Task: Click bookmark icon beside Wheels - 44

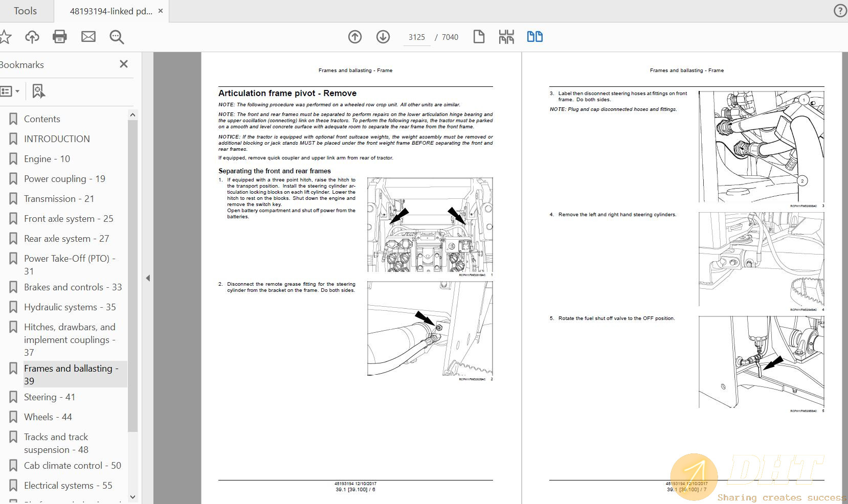Action: coord(13,417)
